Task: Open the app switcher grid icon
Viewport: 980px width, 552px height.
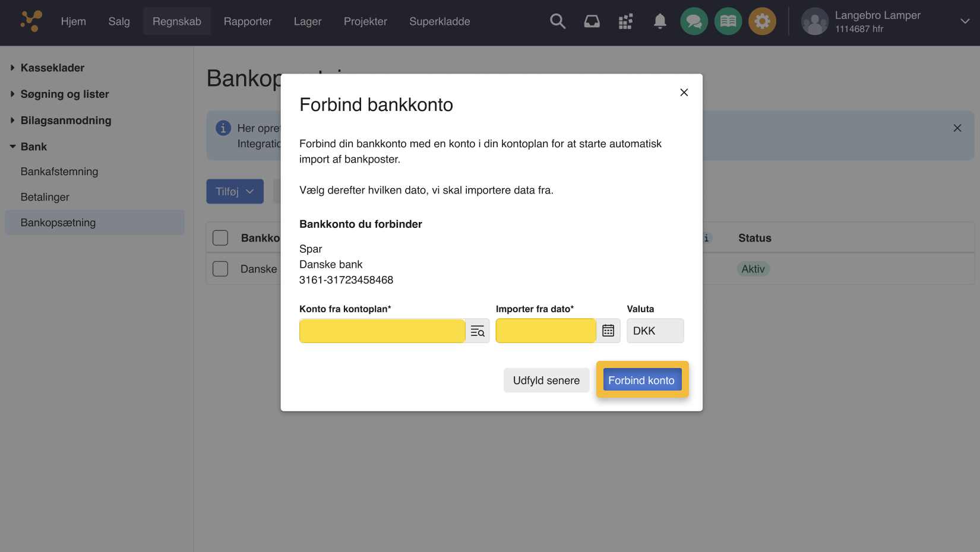Action: click(625, 21)
